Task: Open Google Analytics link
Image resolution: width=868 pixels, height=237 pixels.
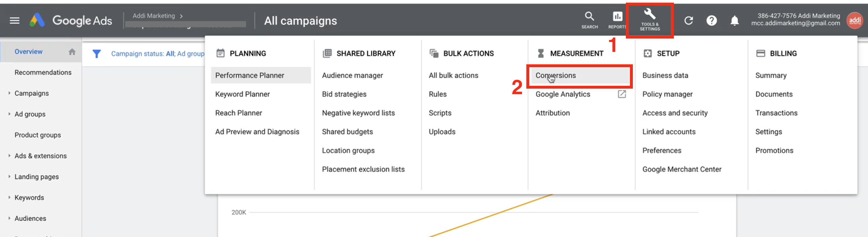Action: 563,94
